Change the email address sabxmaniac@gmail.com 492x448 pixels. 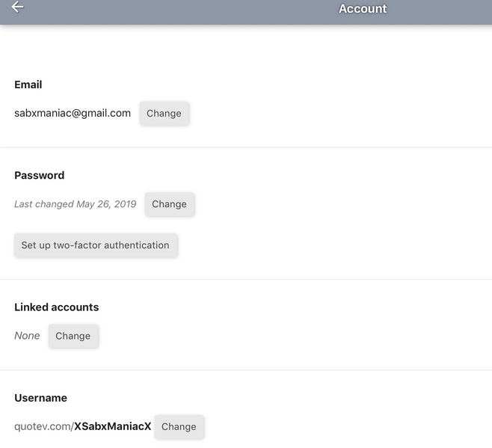tap(164, 114)
